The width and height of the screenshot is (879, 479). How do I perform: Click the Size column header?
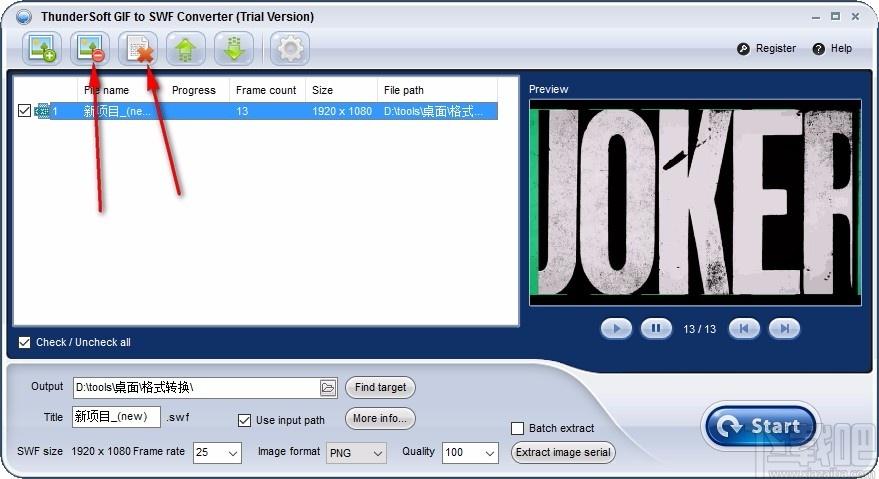tap(341, 90)
